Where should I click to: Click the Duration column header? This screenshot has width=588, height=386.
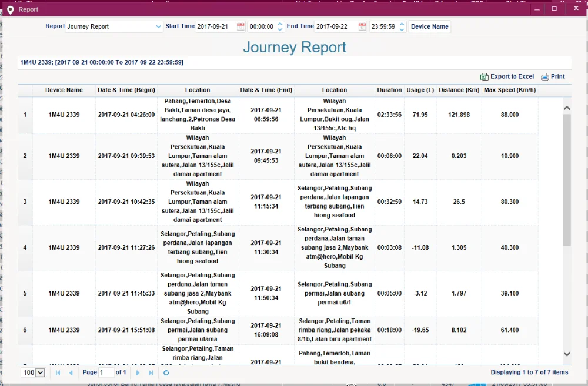point(389,90)
